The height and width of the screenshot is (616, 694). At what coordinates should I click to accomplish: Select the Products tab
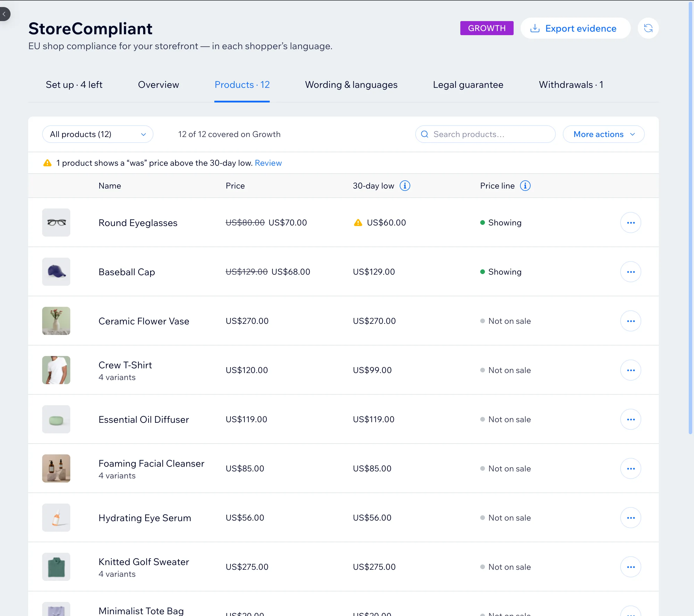point(242,85)
